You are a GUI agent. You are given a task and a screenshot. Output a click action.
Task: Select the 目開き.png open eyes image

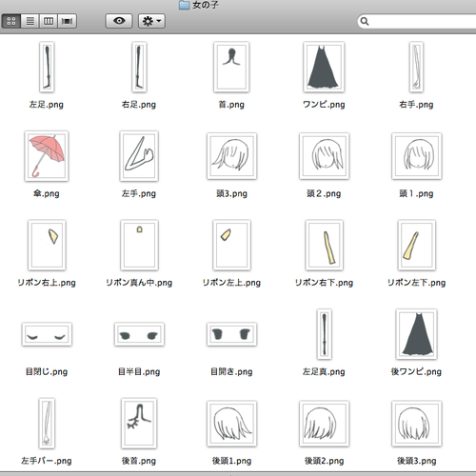231,334
